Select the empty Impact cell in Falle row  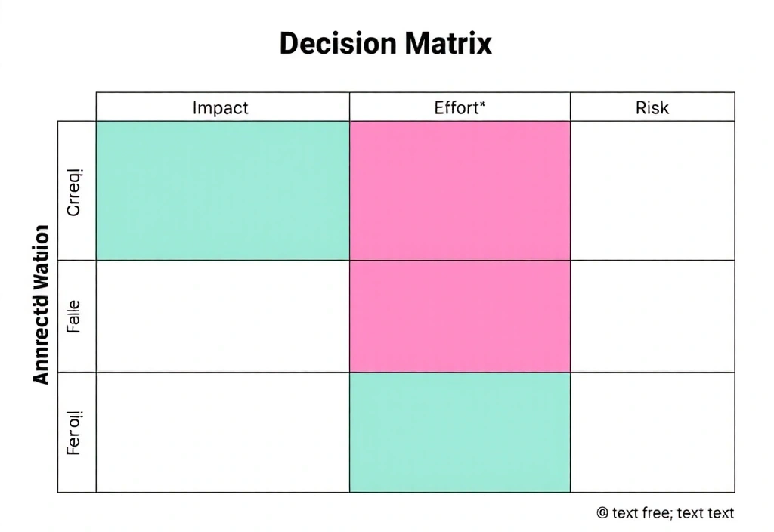(x=222, y=316)
